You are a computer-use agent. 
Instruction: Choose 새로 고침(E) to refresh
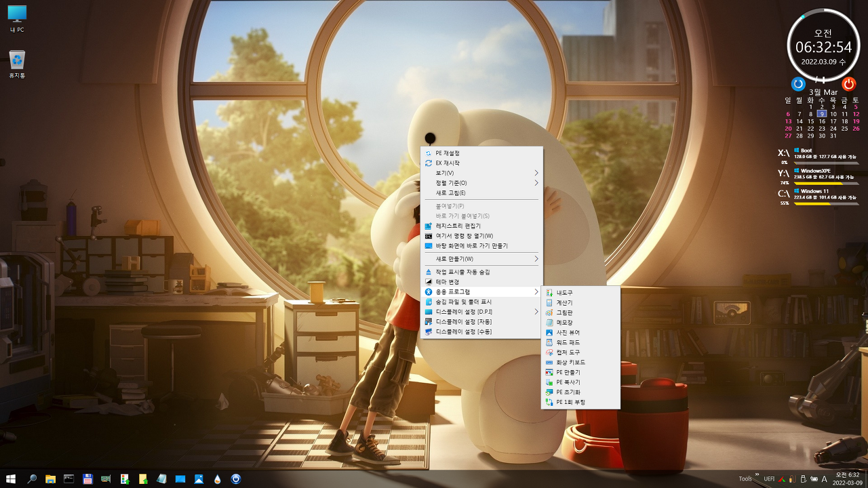pos(481,192)
